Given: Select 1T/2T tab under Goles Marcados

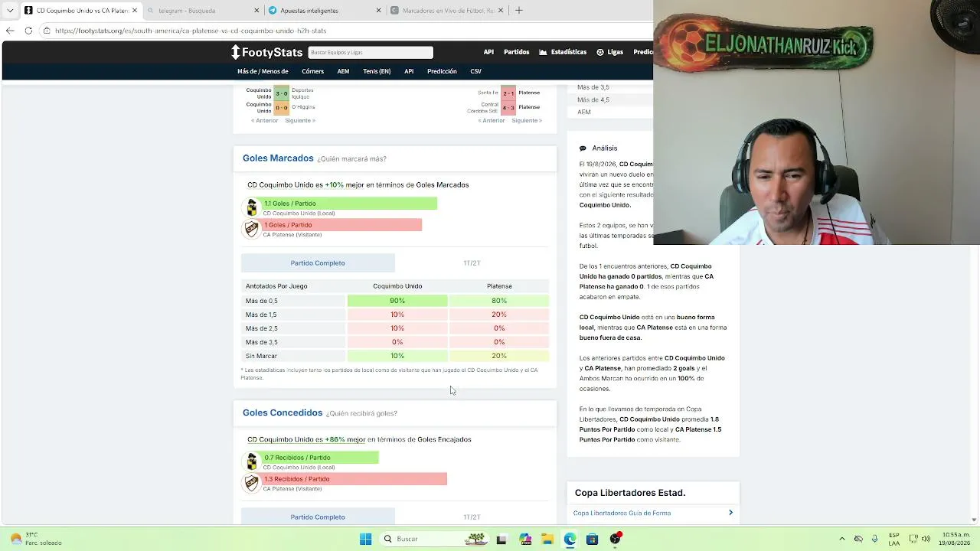Looking at the screenshot, I should [x=472, y=263].
